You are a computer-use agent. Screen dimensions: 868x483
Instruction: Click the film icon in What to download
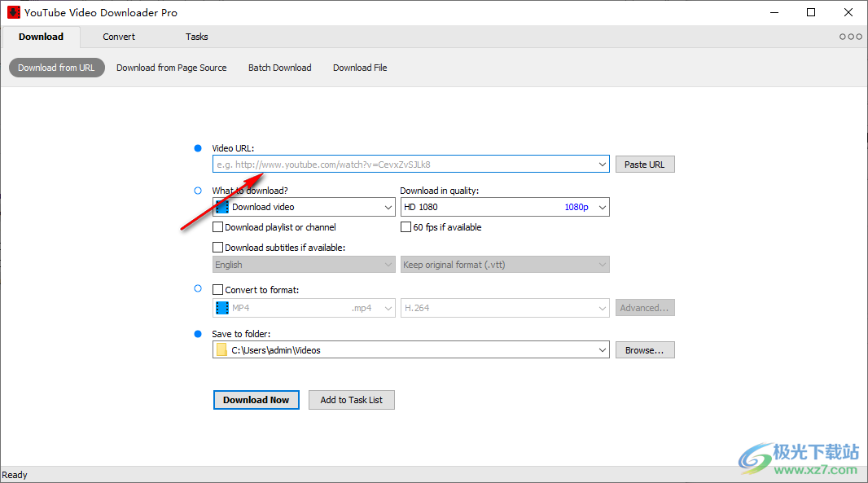coord(222,207)
